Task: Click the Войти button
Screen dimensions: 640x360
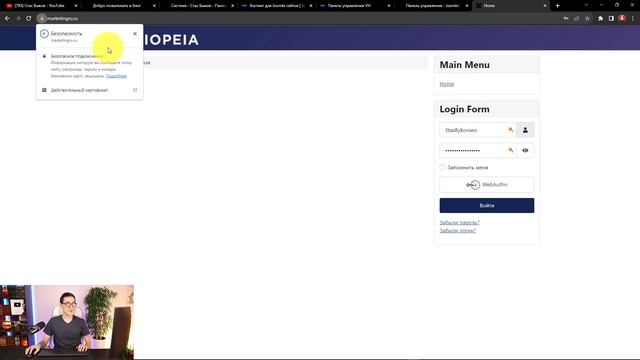Action: 487,205
